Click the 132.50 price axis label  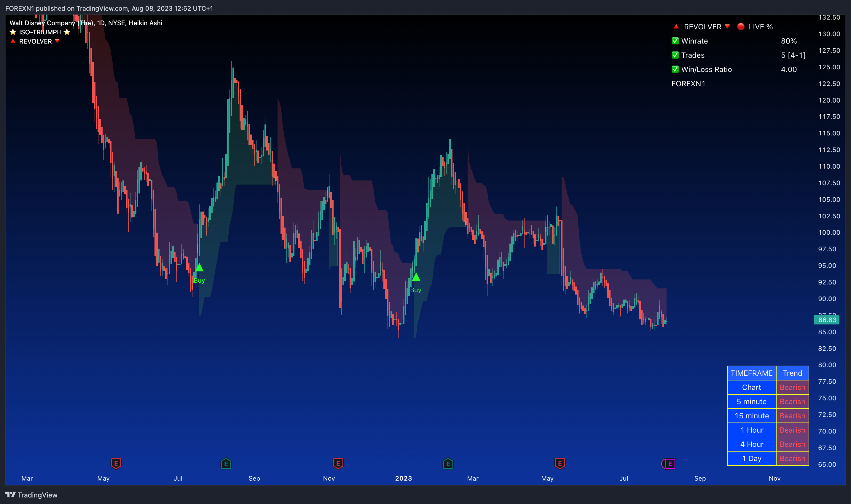click(x=829, y=17)
